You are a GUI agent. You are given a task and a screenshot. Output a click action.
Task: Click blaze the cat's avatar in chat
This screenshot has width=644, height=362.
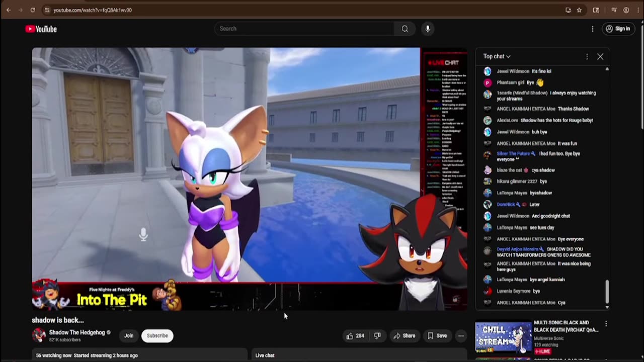pos(487,170)
